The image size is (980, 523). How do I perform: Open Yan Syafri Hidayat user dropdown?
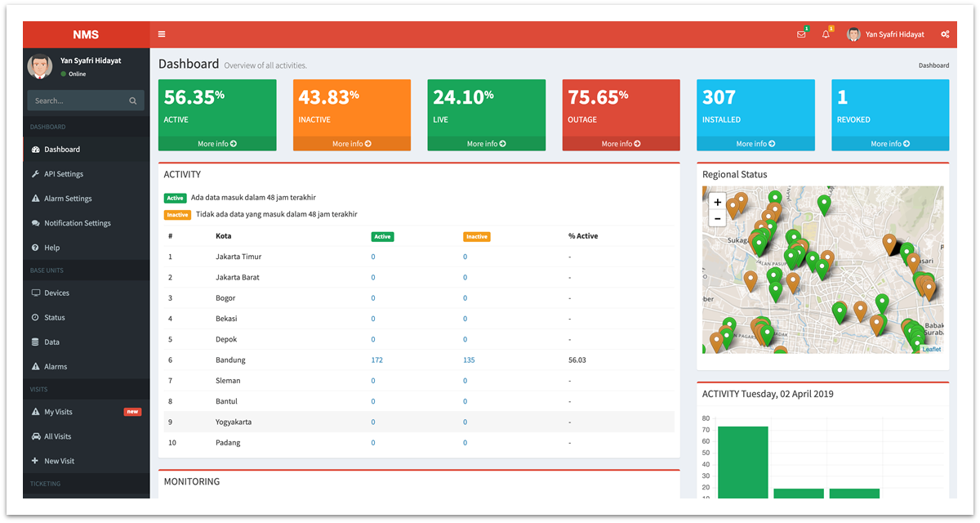pyautogui.click(x=886, y=34)
